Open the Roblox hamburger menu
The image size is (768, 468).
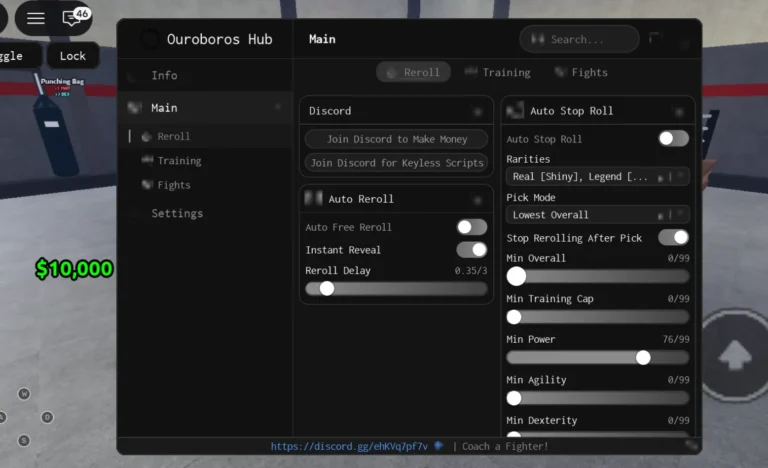tap(36, 18)
